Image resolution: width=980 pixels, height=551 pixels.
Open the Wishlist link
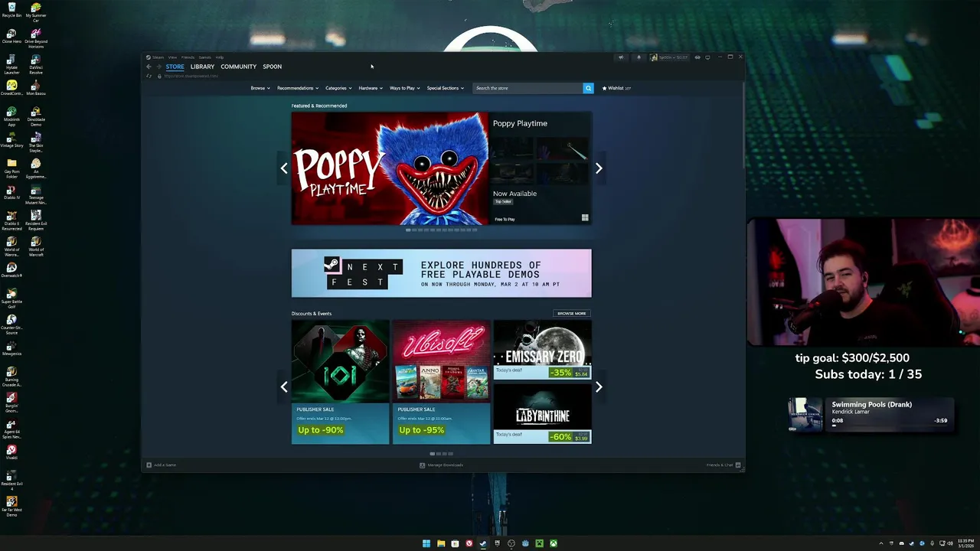coord(616,88)
